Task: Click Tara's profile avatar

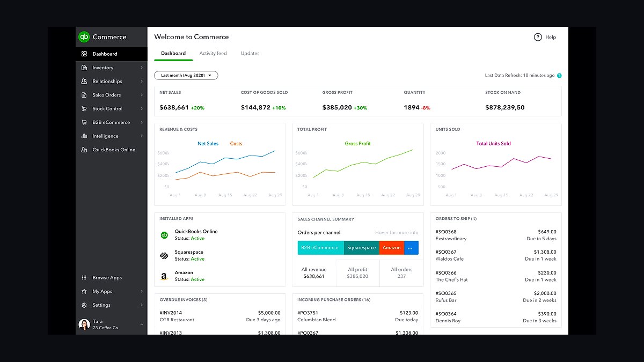Action: pyautogui.click(x=84, y=324)
